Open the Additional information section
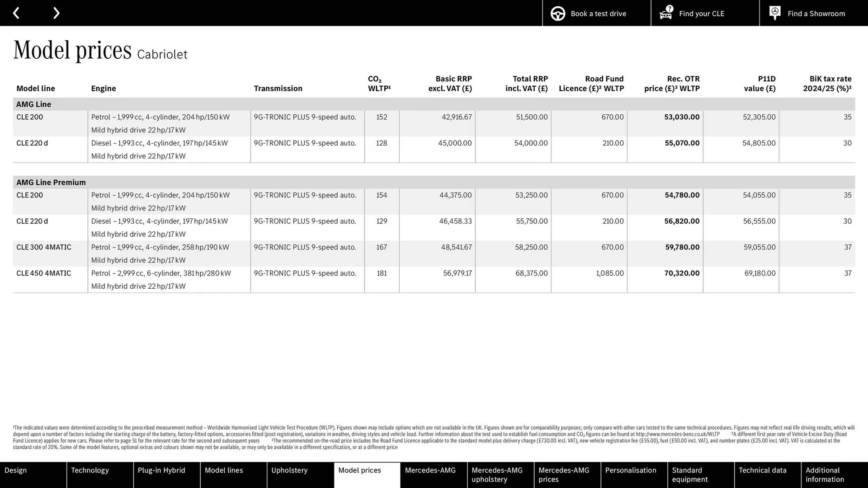 click(825, 474)
